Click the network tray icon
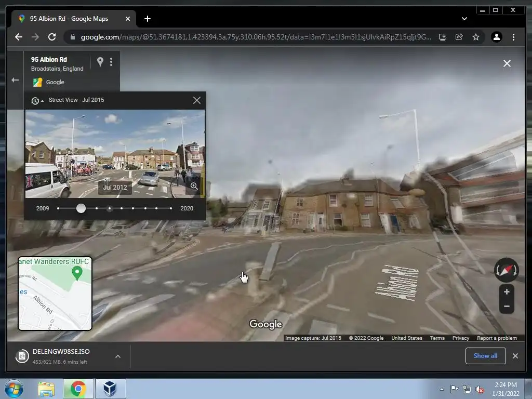532x399 pixels. click(x=467, y=390)
